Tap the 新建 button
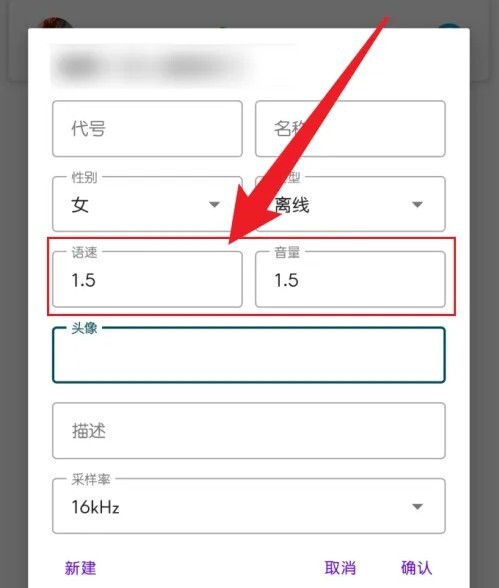The width and height of the screenshot is (499, 588). (80, 568)
